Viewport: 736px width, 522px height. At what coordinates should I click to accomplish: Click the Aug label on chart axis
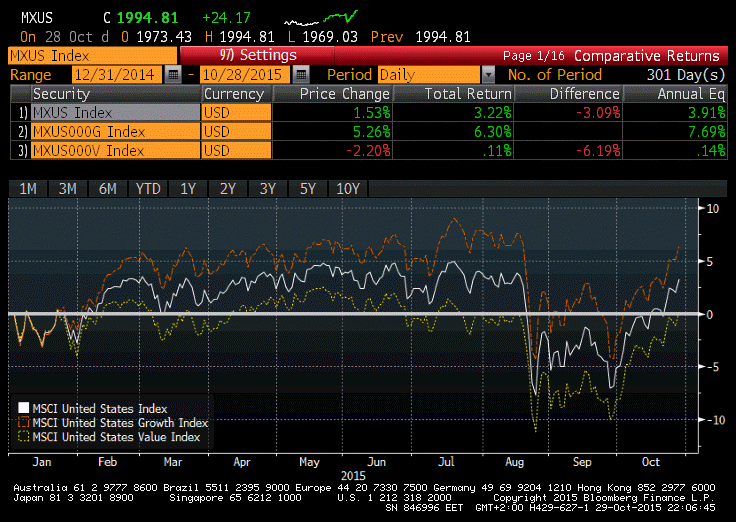[514, 462]
